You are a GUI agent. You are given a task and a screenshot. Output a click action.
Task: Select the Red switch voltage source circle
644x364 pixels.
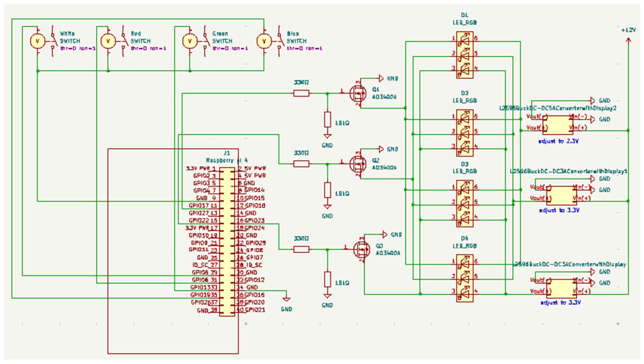pyautogui.click(x=108, y=41)
